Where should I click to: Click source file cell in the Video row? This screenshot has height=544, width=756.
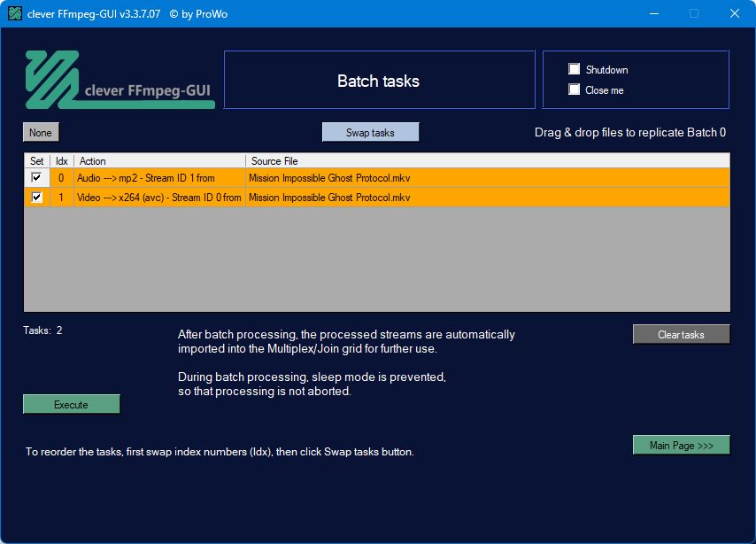click(488, 198)
